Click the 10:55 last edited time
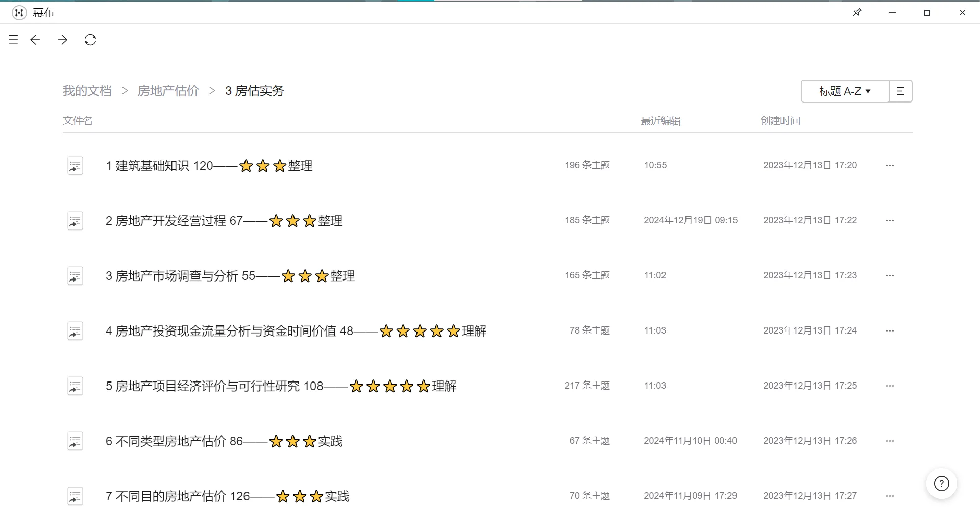This screenshot has width=980, height=509. click(655, 165)
